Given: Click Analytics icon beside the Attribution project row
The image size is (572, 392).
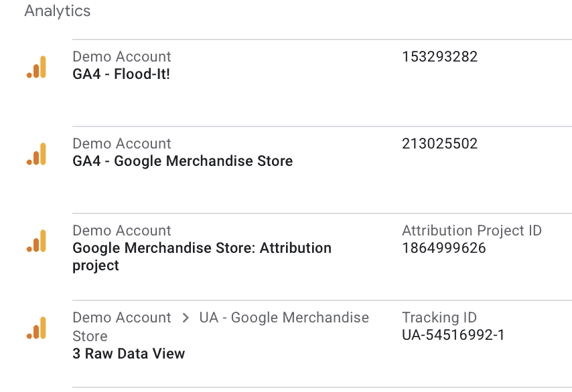Looking at the screenshot, I should click(36, 241).
